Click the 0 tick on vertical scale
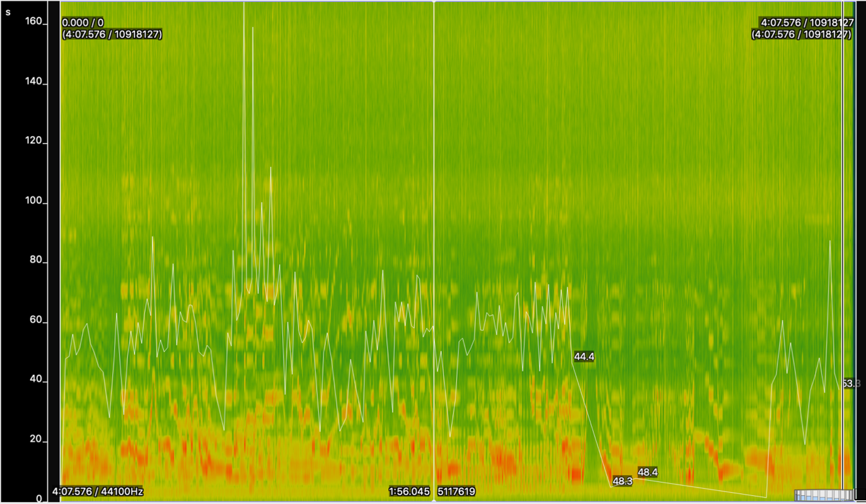The height and width of the screenshot is (504, 866). click(38, 499)
